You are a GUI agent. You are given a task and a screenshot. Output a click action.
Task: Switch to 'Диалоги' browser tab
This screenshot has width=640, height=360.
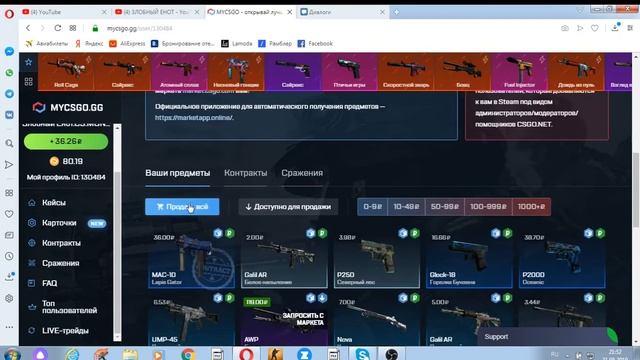(x=342, y=12)
